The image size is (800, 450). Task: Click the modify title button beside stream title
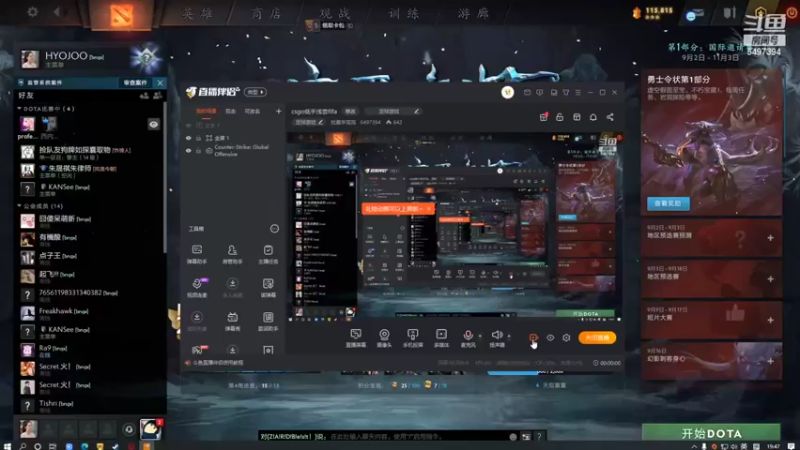click(x=350, y=111)
